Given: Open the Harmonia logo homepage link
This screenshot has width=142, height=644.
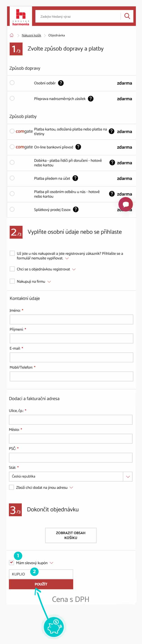Looking at the screenshot, I should point(21,17).
